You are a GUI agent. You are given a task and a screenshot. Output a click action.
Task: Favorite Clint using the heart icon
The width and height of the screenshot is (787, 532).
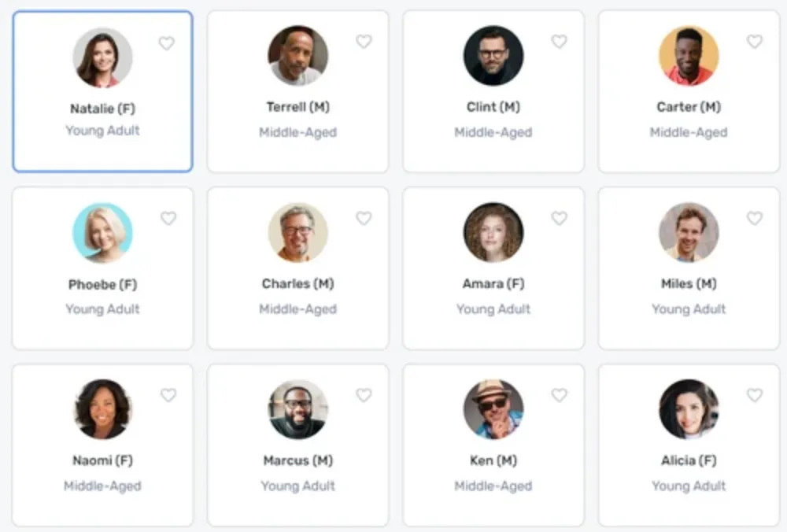tap(559, 41)
